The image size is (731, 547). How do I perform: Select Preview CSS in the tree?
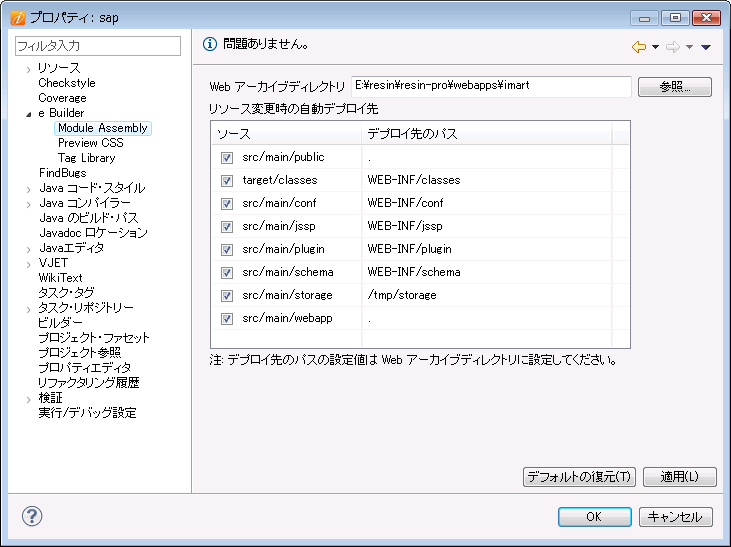click(x=90, y=143)
